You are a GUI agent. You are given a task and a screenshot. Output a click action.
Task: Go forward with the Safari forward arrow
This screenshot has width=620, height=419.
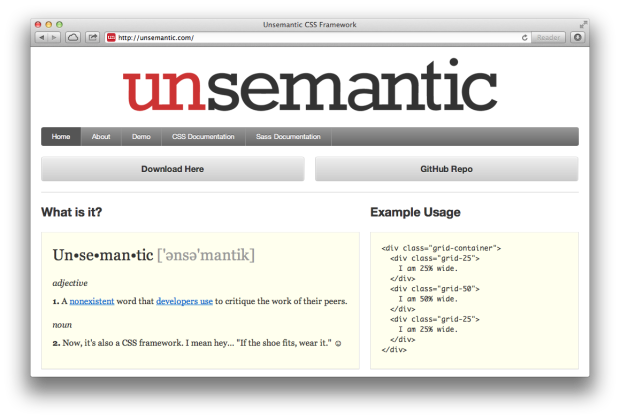click(x=54, y=37)
